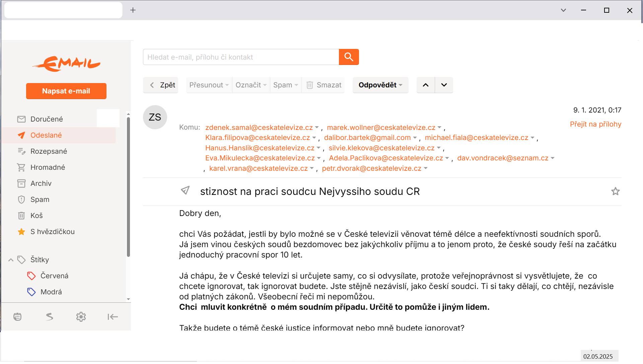Click the sent paper plane icon beside subject

click(x=185, y=191)
